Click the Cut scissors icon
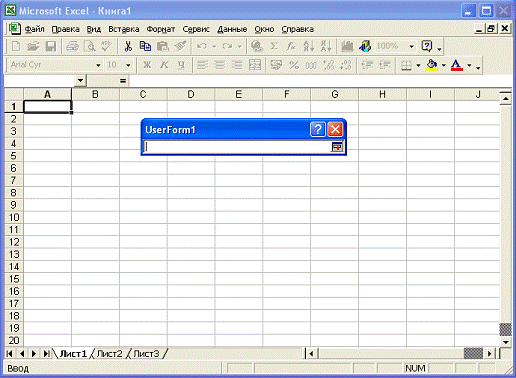This screenshot has height=378, width=516. pos(128,46)
